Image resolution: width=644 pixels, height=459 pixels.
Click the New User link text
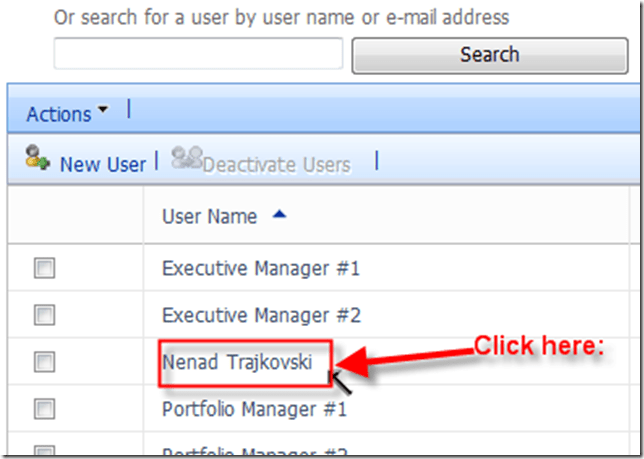(102, 164)
